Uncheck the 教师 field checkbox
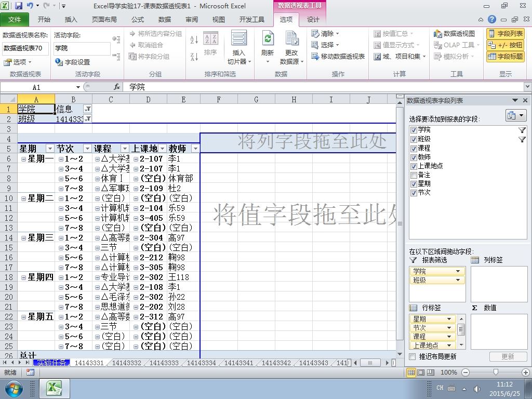 click(414, 157)
